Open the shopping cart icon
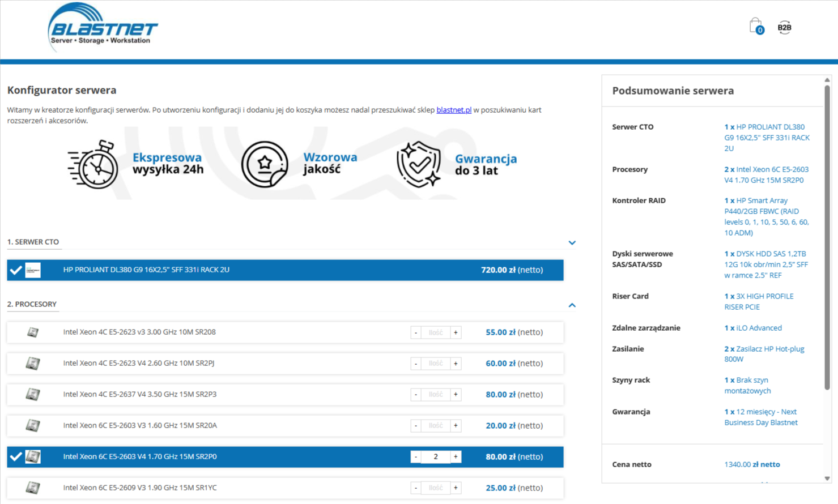838x504 pixels. pyautogui.click(x=755, y=25)
